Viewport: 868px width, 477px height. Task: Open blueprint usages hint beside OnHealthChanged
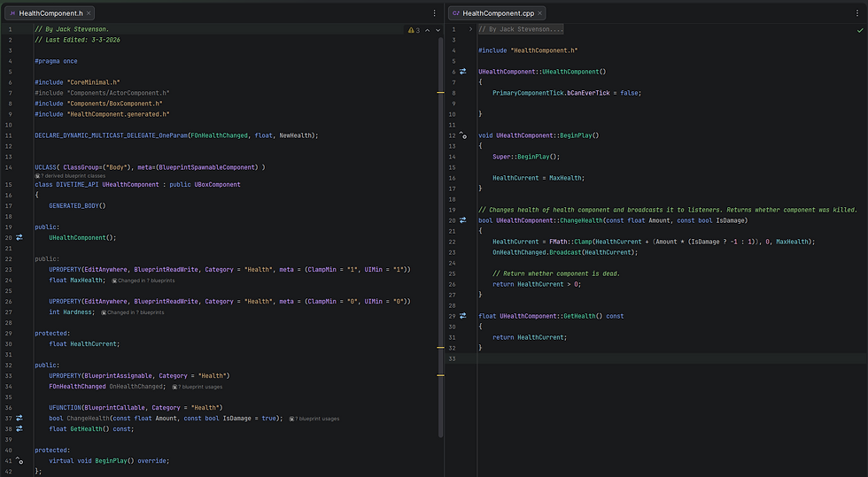(x=197, y=387)
